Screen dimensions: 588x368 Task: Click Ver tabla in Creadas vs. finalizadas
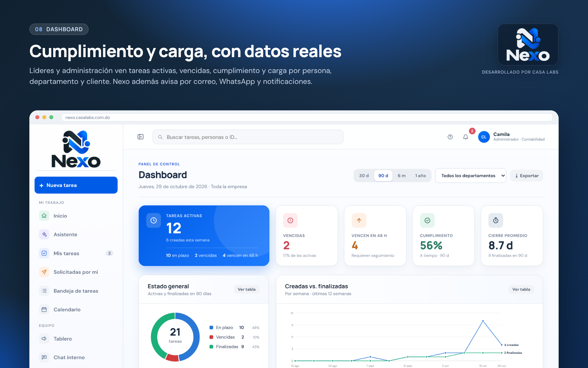click(521, 289)
